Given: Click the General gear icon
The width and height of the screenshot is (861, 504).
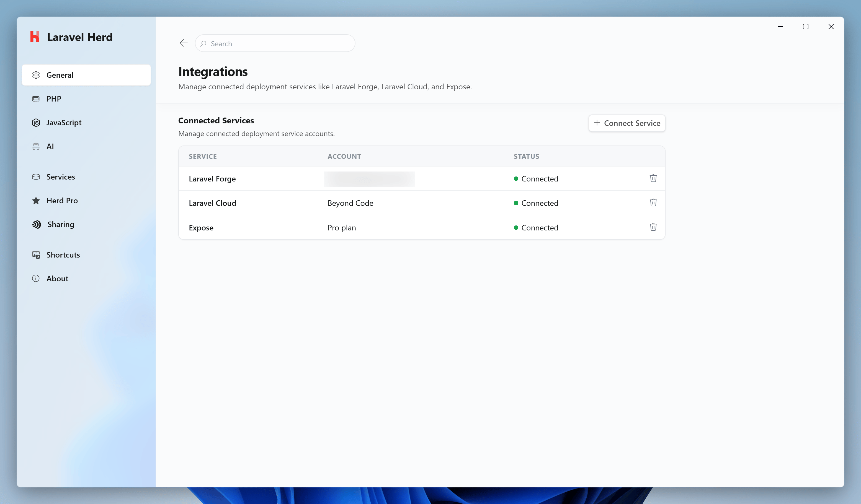Looking at the screenshot, I should pos(36,75).
